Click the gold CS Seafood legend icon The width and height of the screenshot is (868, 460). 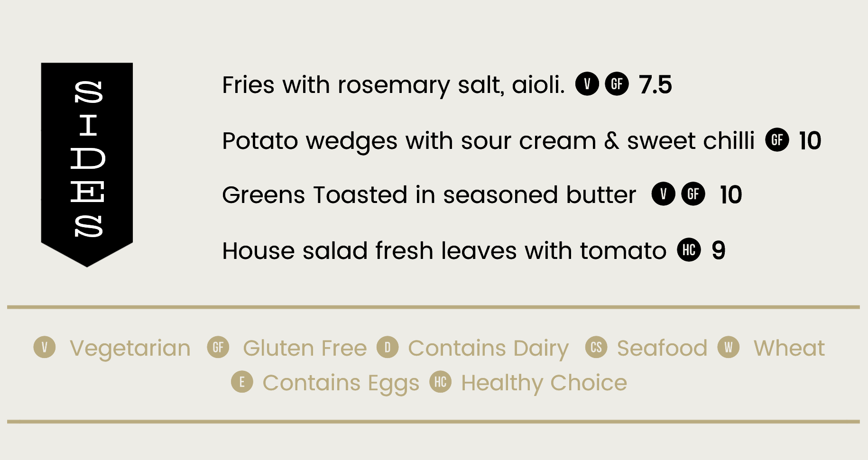click(x=596, y=347)
